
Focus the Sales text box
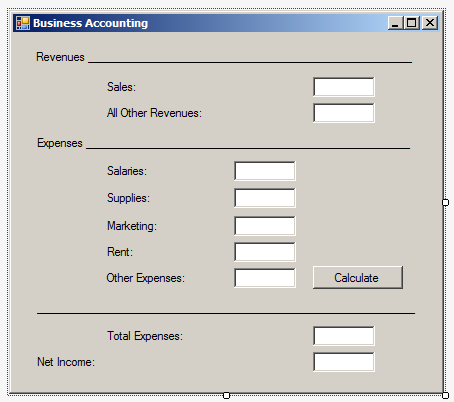(344, 87)
